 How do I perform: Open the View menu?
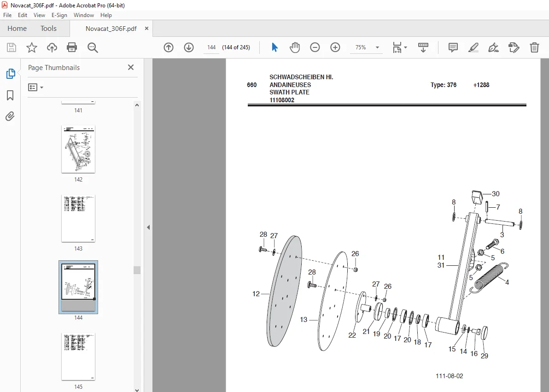[39, 15]
